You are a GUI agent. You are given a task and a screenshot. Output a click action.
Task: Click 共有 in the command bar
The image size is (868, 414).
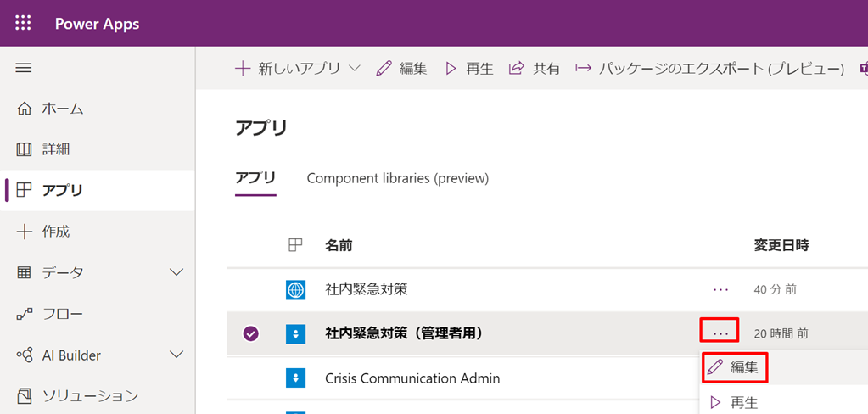(x=535, y=69)
